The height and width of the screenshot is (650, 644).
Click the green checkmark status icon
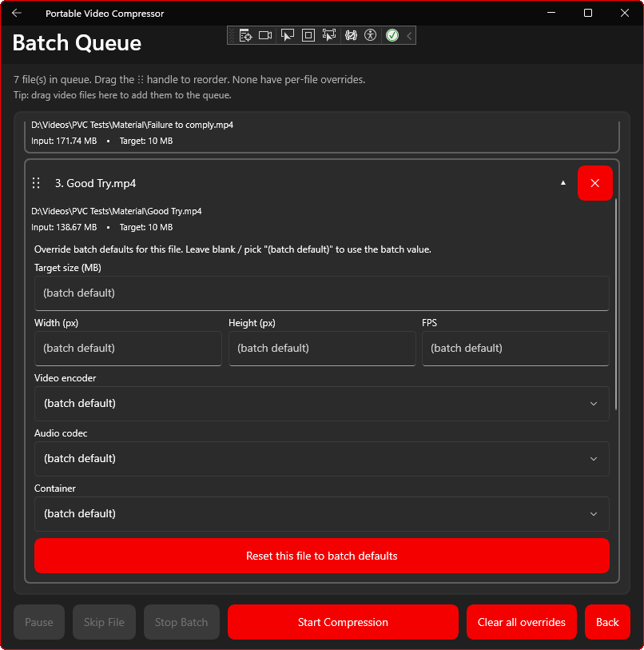point(392,36)
